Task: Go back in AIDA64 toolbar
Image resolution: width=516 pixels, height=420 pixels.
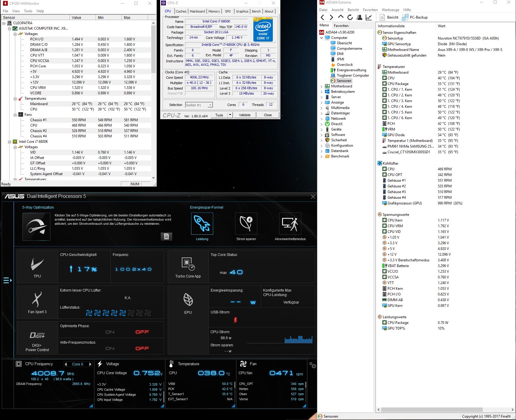Action: click(323, 17)
